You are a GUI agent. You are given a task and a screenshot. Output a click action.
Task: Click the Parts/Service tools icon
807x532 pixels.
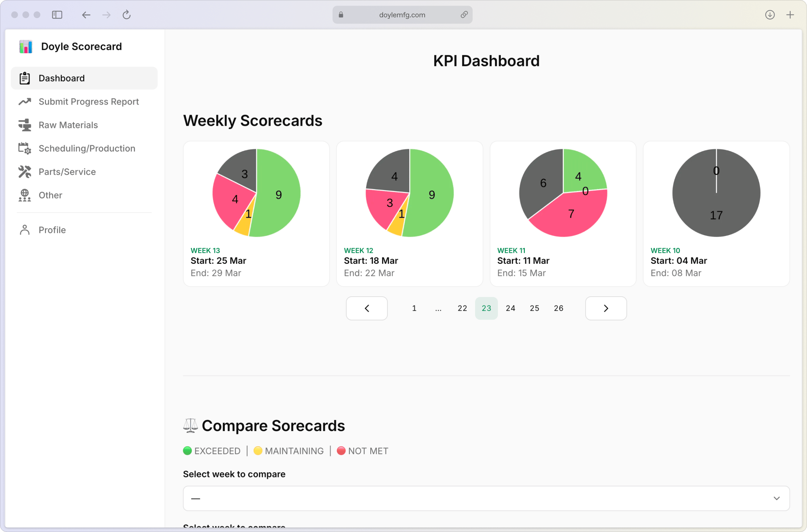(x=24, y=172)
